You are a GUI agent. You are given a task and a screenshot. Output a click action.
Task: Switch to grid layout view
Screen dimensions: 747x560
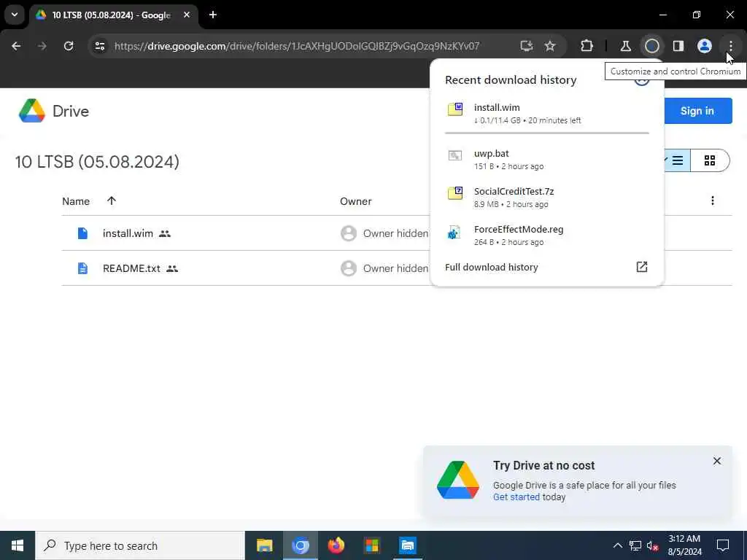(x=710, y=161)
